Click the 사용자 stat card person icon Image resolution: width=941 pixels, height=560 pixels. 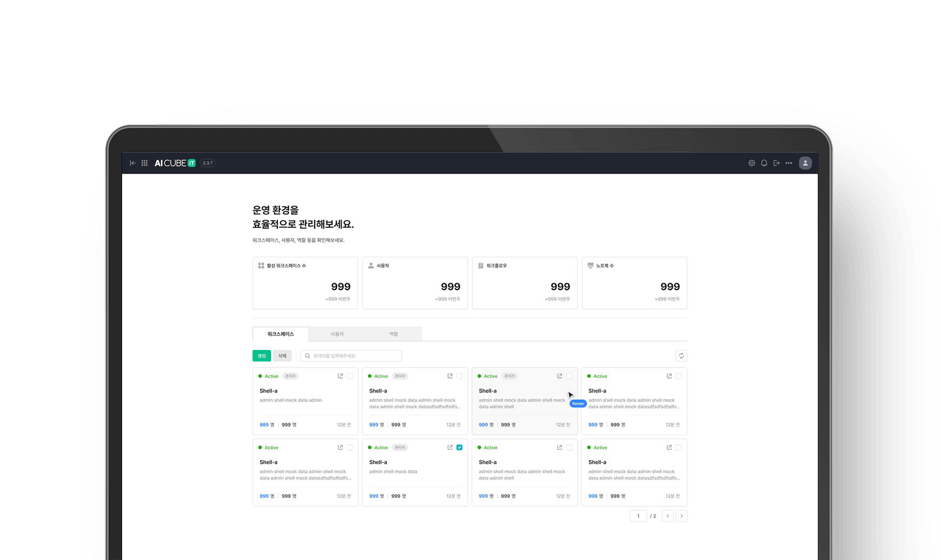click(371, 265)
